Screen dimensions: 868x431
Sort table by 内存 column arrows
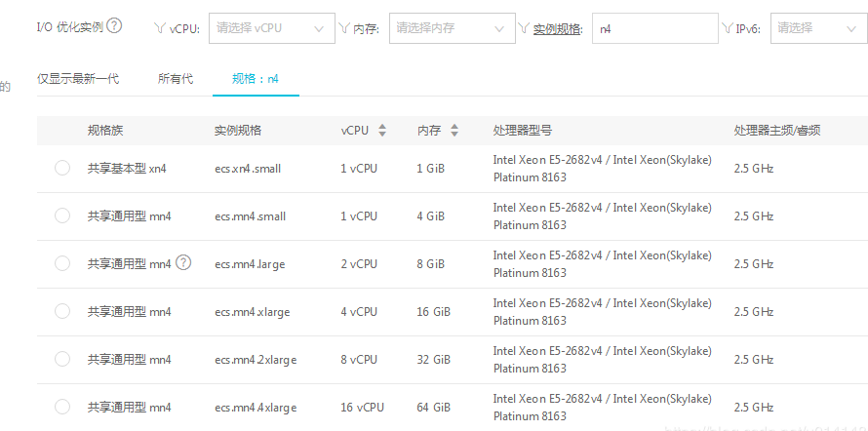point(454,131)
